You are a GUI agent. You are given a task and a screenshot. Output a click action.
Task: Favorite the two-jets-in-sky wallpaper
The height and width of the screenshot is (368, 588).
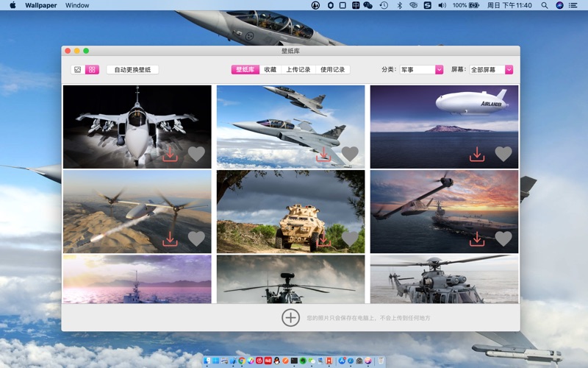[350, 154]
